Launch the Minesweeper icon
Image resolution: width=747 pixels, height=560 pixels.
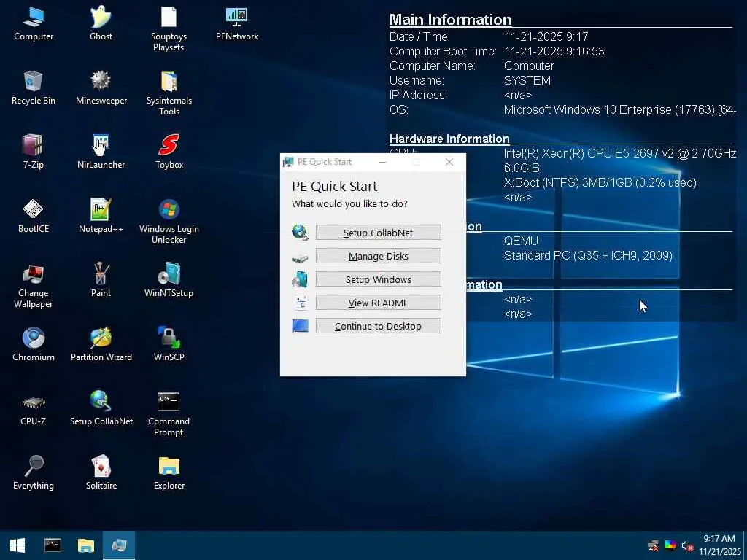(x=101, y=88)
